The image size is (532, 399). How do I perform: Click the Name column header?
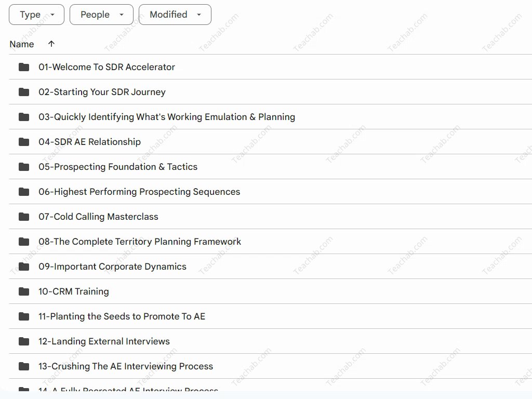22,44
